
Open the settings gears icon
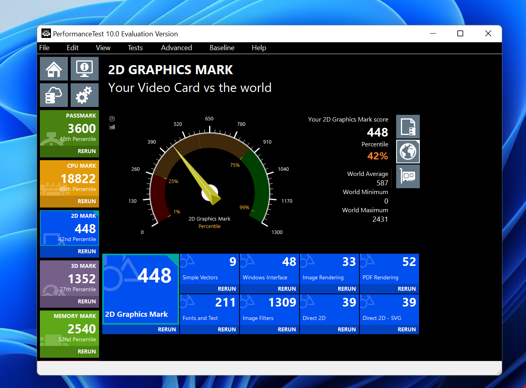click(x=85, y=95)
